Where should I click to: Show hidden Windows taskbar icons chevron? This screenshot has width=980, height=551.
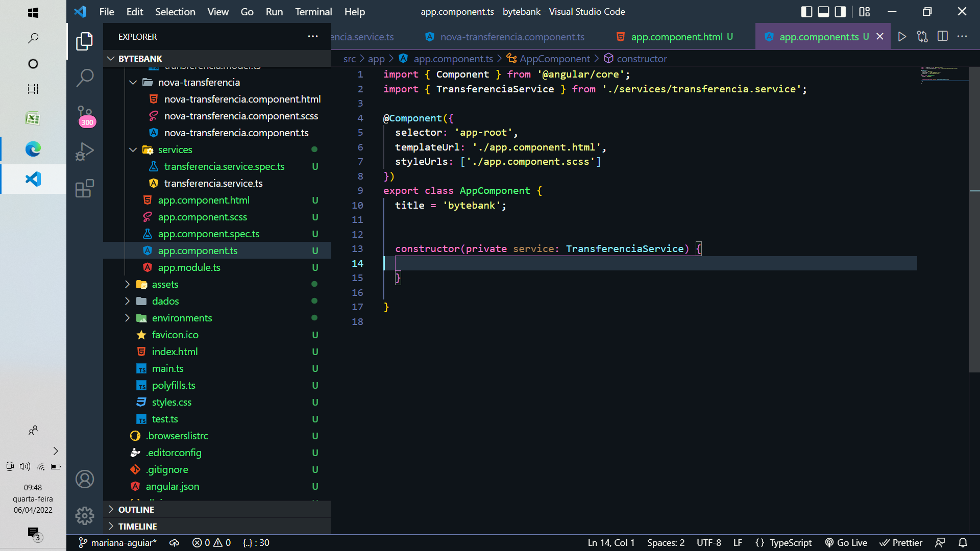56,451
